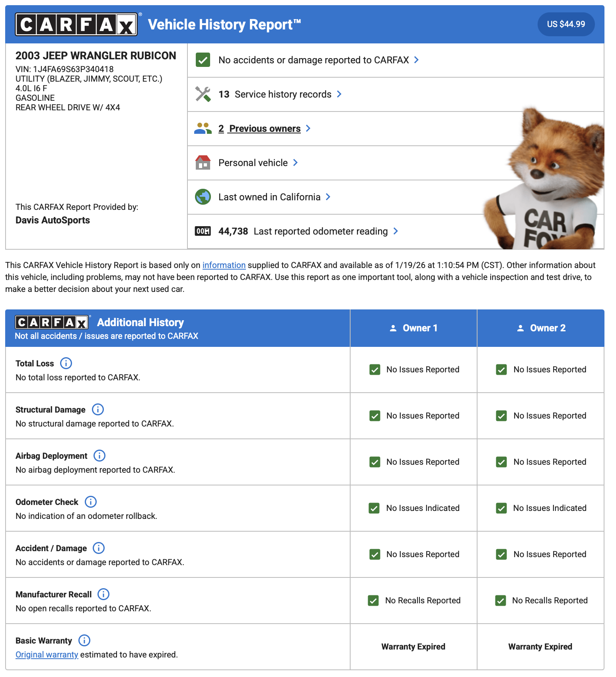Viewport: 616px width, 677px height.
Task: Open the Total Loss info icon
Action: pos(66,363)
